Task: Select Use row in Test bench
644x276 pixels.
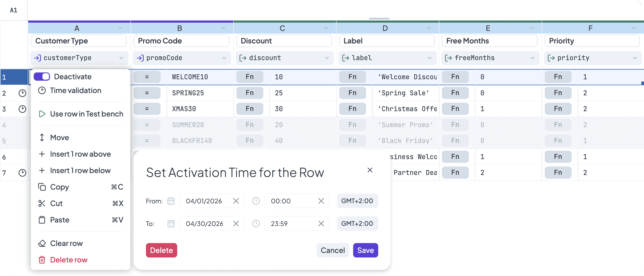Action: (86, 114)
